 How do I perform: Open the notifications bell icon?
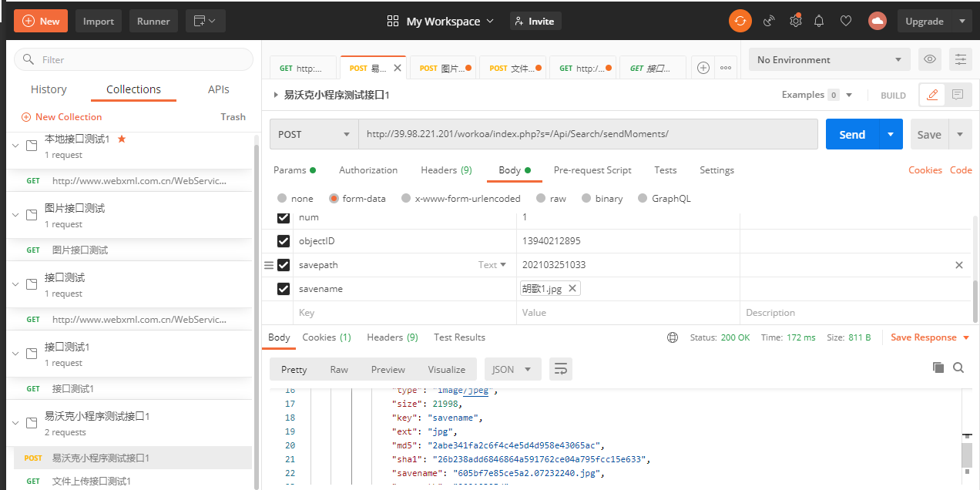pos(820,22)
